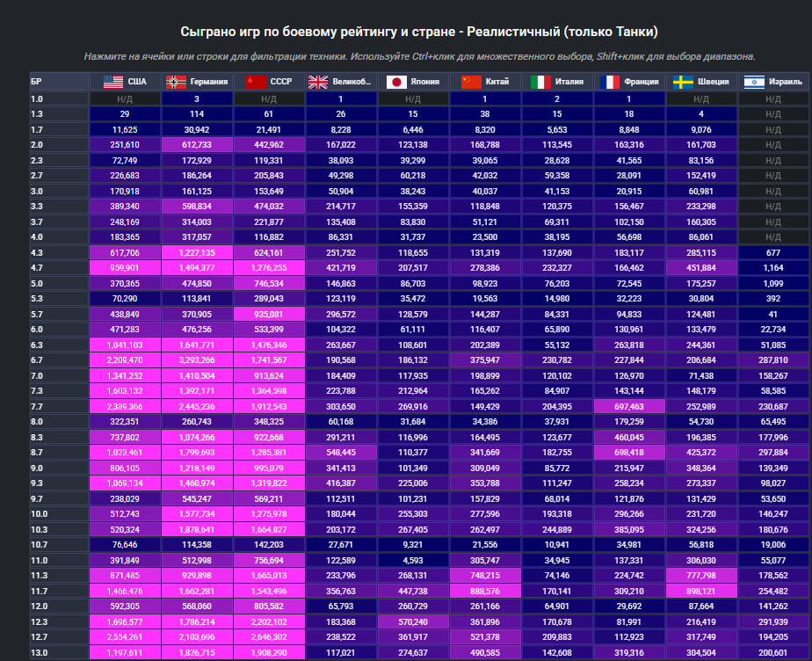
Task: Click the France cell showing 697,463
Action: (629, 407)
